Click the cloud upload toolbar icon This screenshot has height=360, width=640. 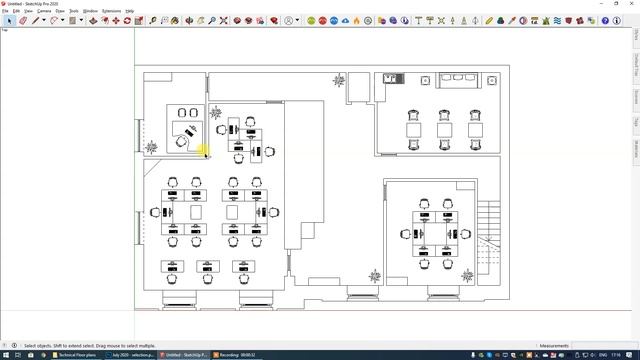coord(345,20)
